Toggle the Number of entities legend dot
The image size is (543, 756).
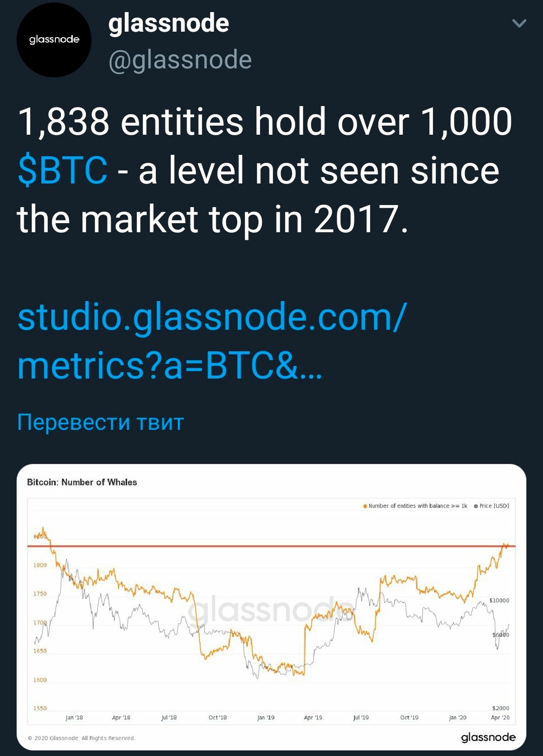(x=365, y=506)
